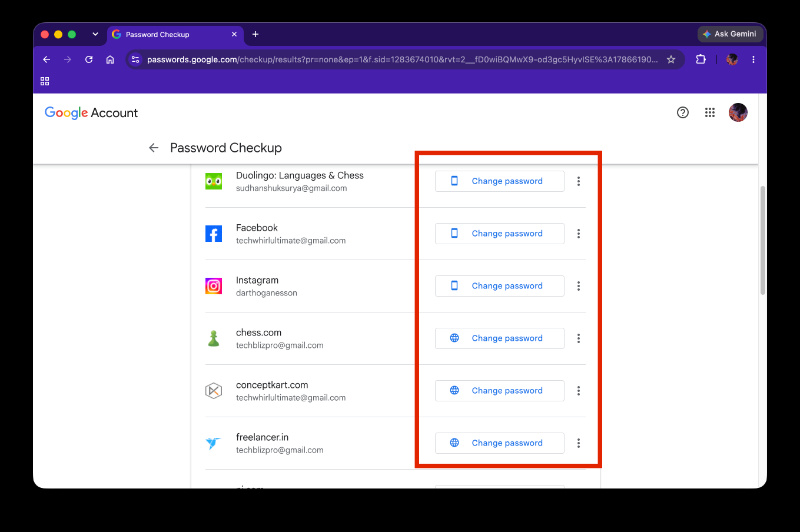Click the browser forward arrow
Image resolution: width=800 pixels, height=532 pixels.
(67, 60)
